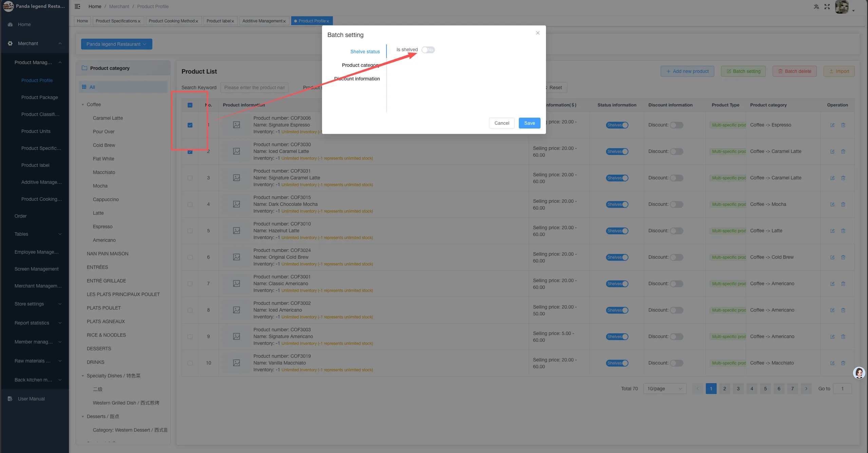Screen dimensions: 868x453
Task: Select Discount information tab in dialog
Action: (357, 79)
